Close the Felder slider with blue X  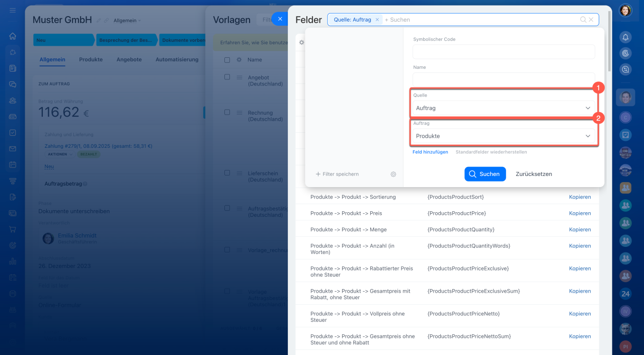point(280,19)
